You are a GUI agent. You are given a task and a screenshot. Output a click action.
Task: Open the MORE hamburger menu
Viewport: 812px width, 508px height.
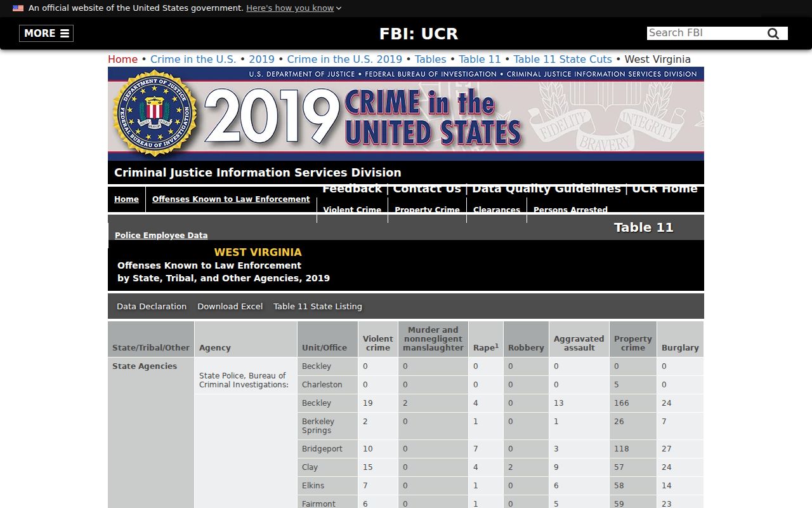(x=46, y=34)
